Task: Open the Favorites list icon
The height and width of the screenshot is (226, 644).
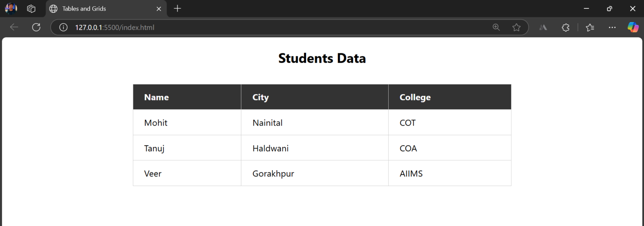Action: 590,27
